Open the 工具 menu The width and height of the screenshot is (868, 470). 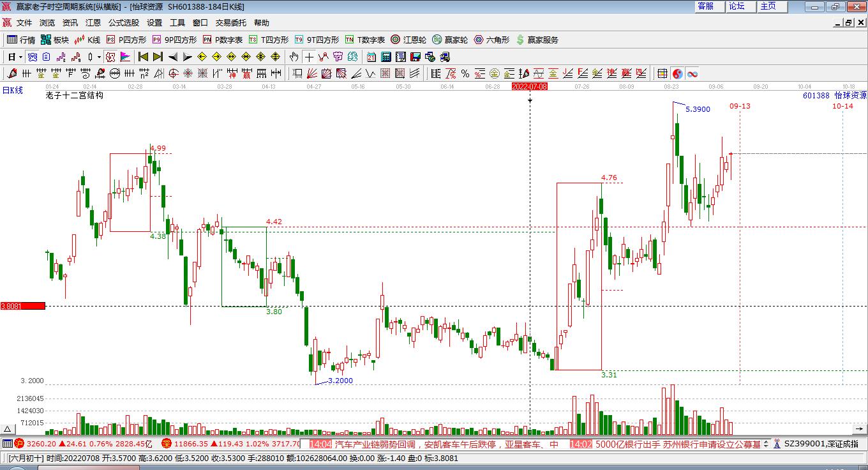click(x=177, y=22)
